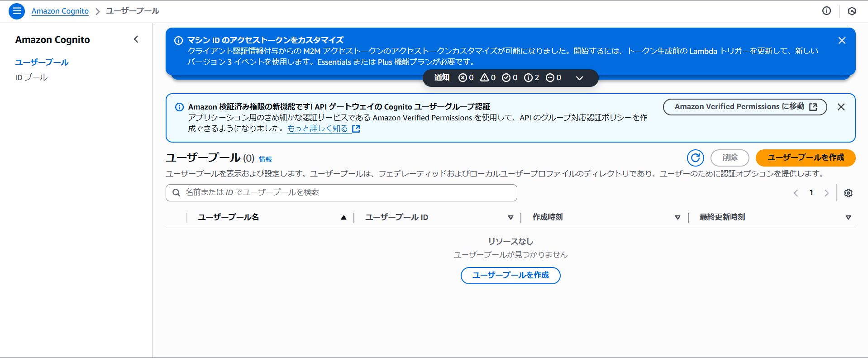Viewport: 868px width, 358px height.
Task: Click the 通知 label in notification bar
Action: click(442, 78)
